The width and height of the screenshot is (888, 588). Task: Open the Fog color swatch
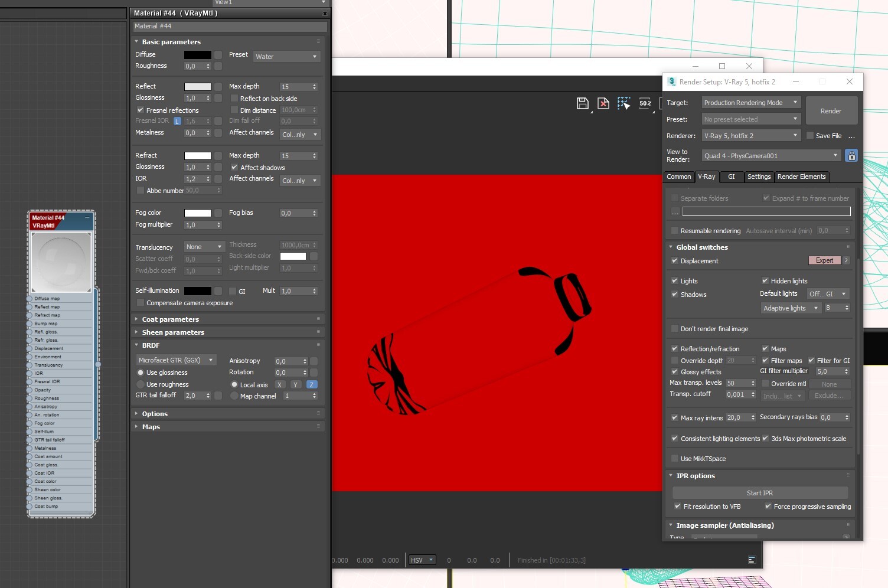(x=197, y=213)
